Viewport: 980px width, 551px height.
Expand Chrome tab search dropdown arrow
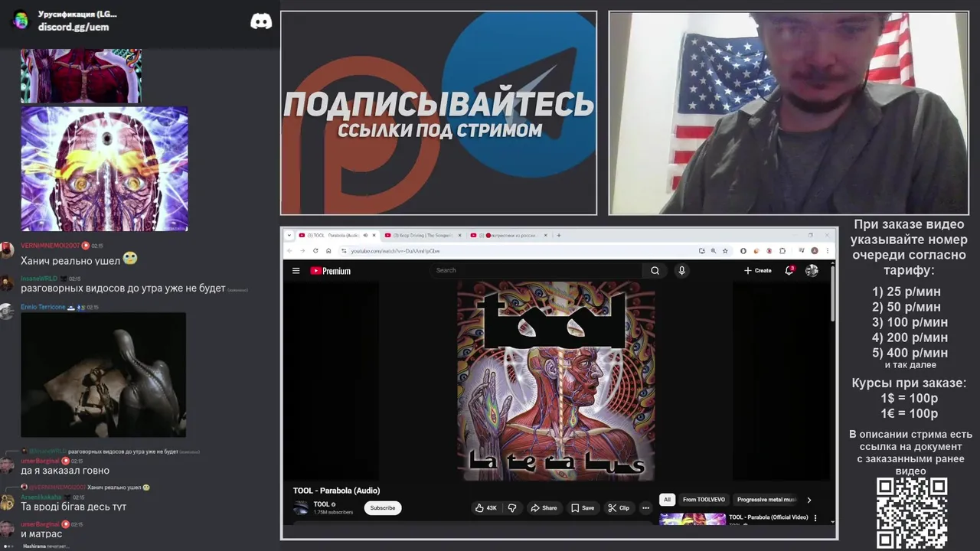(x=289, y=235)
